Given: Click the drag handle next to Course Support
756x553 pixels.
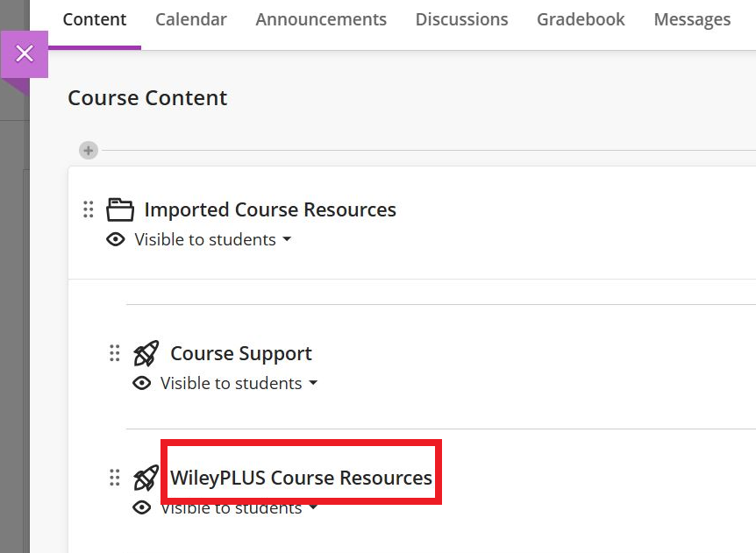Looking at the screenshot, I should pyautogui.click(x=114, y=353).
